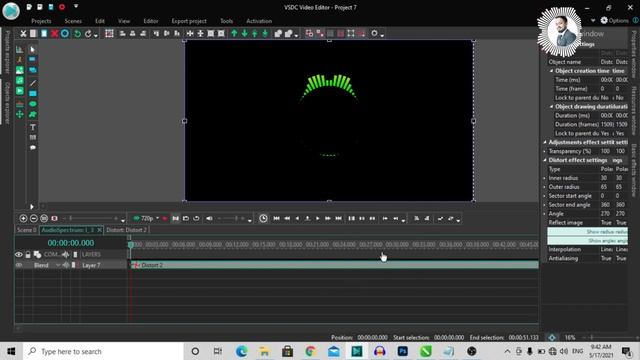Click the Show radius button
The height and width of the screenshot is (360, 640).
point(587,231)
